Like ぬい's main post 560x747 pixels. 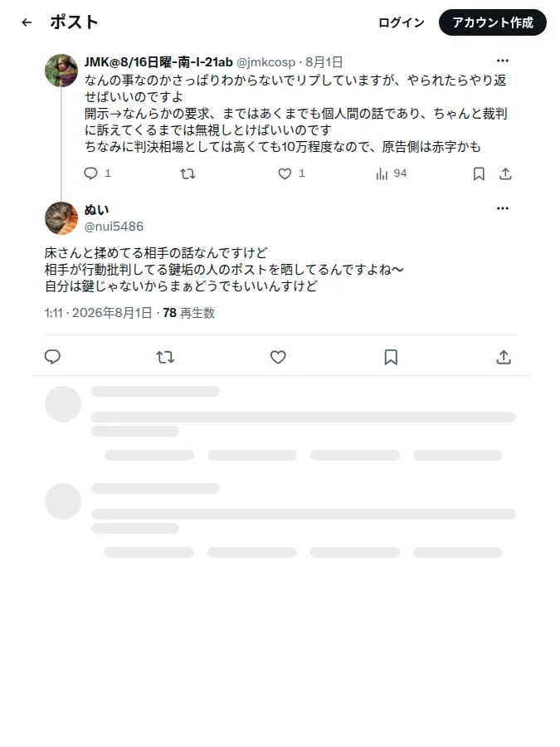tap(278, 357)
